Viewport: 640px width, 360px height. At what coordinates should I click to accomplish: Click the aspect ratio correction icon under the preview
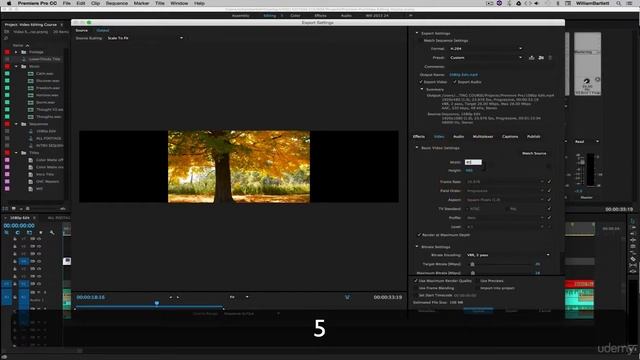tap(347, 297)
